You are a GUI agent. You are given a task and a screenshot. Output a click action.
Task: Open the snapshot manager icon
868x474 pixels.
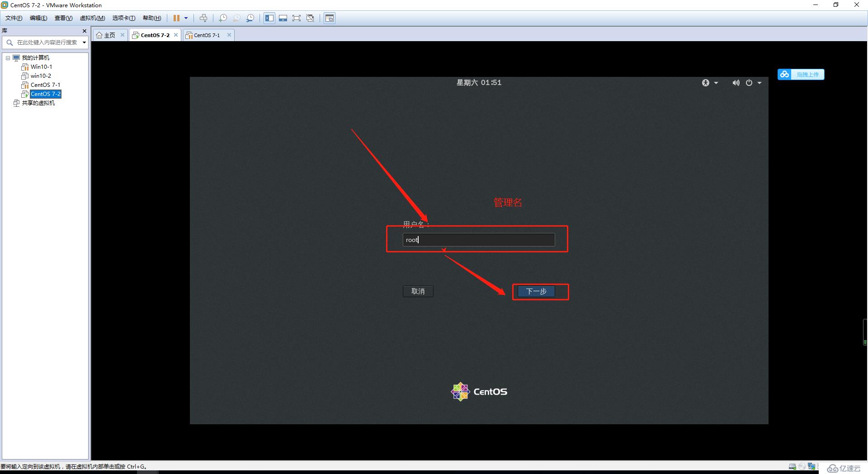tap(250, 18)
